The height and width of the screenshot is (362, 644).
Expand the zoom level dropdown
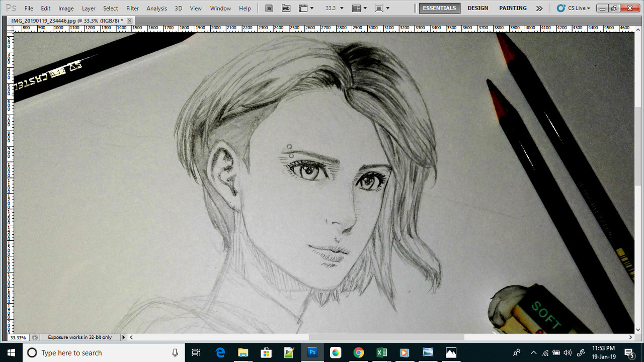tap(342, 8)
